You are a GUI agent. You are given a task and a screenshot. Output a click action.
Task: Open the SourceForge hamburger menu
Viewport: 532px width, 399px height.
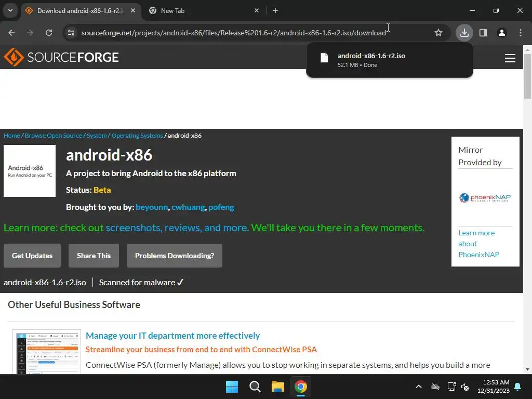[x=510, y=58]
